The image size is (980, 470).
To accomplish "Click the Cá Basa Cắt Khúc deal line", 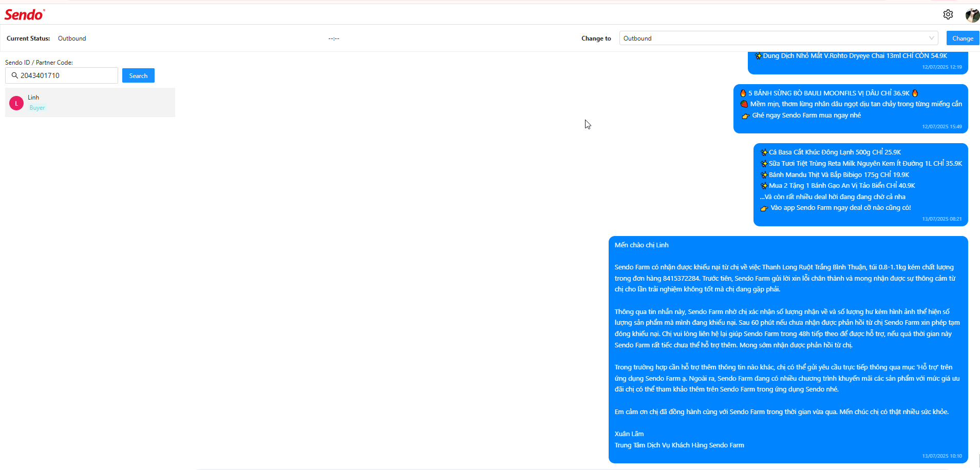I will [x=831, y=152].
